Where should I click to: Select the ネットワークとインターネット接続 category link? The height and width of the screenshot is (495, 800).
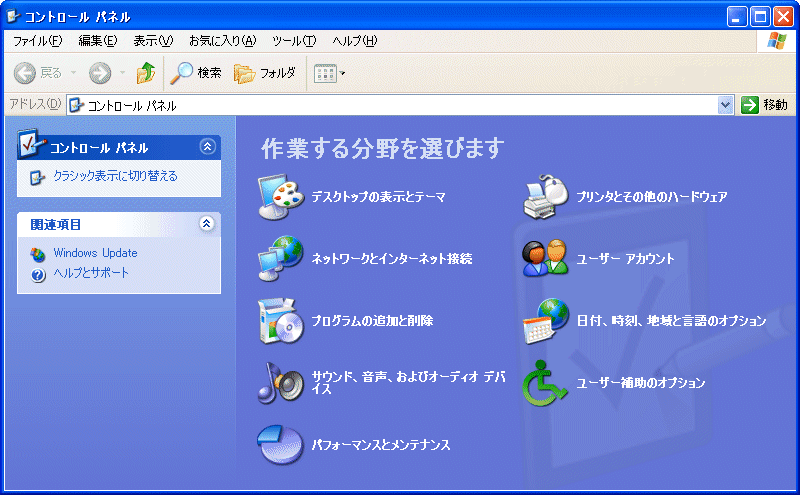pyautogui.click(x=392, y=259)
